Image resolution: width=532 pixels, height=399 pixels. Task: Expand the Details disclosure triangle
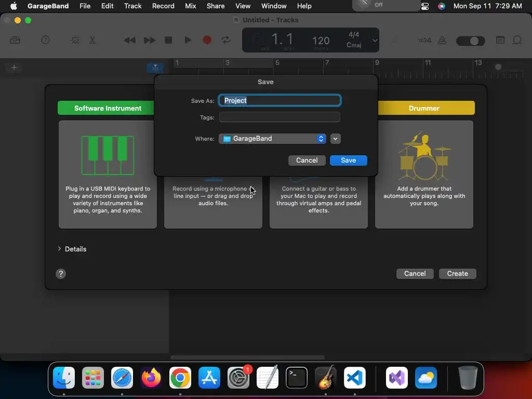pos(59,249)
